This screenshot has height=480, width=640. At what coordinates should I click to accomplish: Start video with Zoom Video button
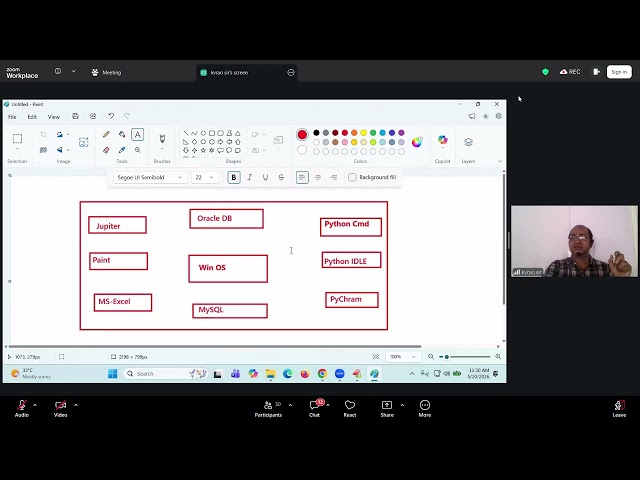60,408
